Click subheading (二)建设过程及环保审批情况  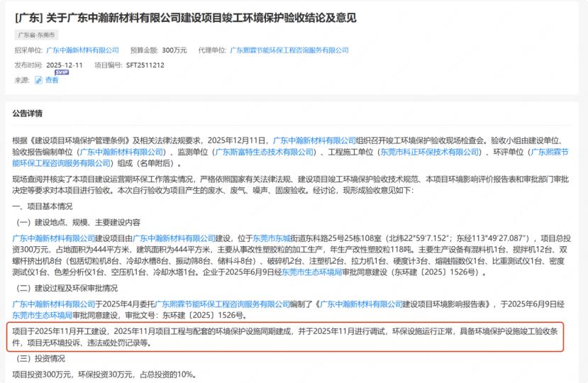67,288
